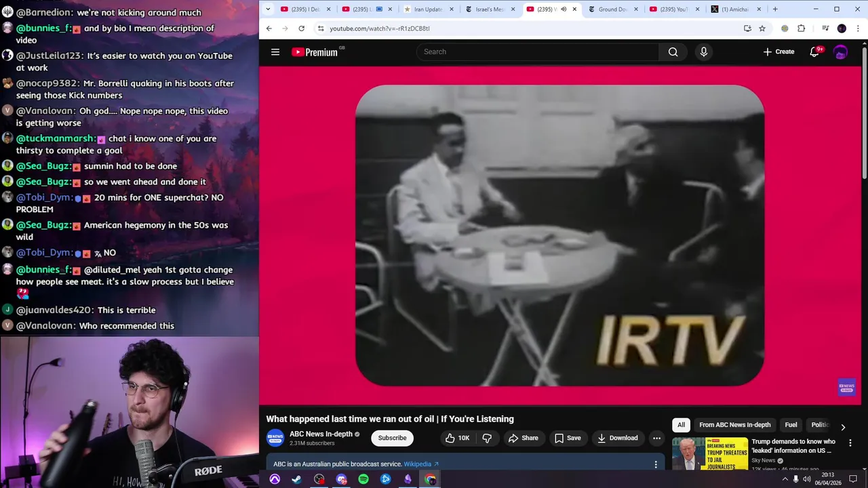Open the Wikipedia link for ABC
The width and height of the screenshot is (868, 488).
tap(421, 464)
